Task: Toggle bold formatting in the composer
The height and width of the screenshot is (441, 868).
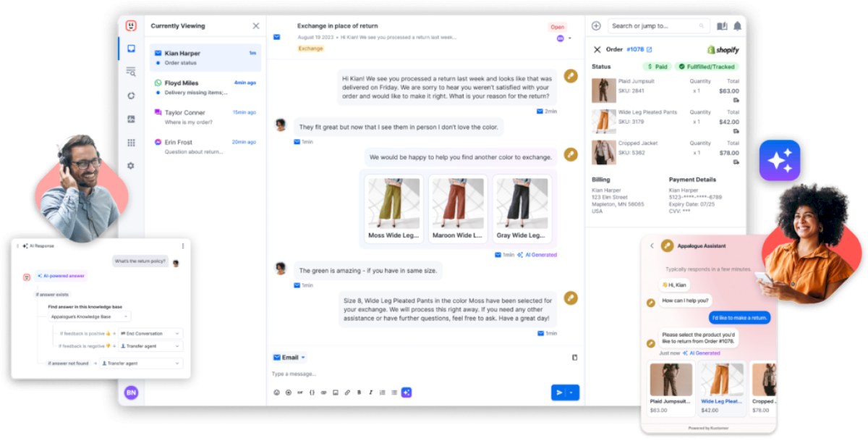Action: [359, 392]
